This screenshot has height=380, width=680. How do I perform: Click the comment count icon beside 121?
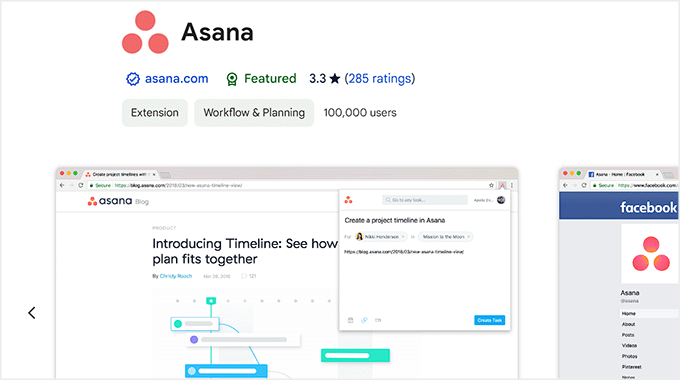point(244,276)
